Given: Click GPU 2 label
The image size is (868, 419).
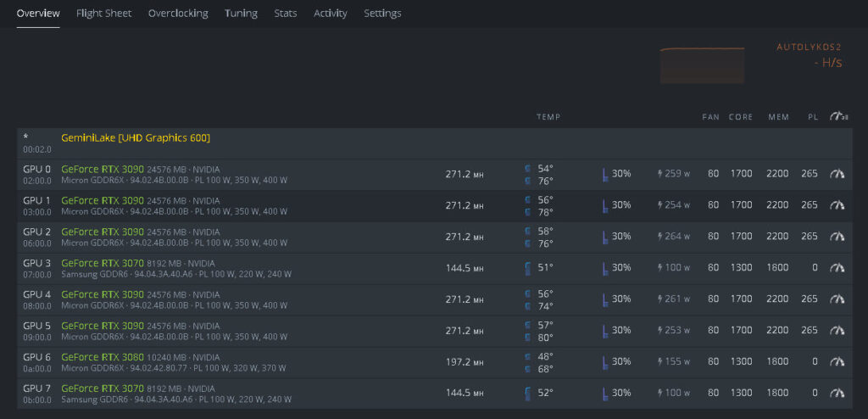Looking at the screenshot, I should tap(36, 232).
